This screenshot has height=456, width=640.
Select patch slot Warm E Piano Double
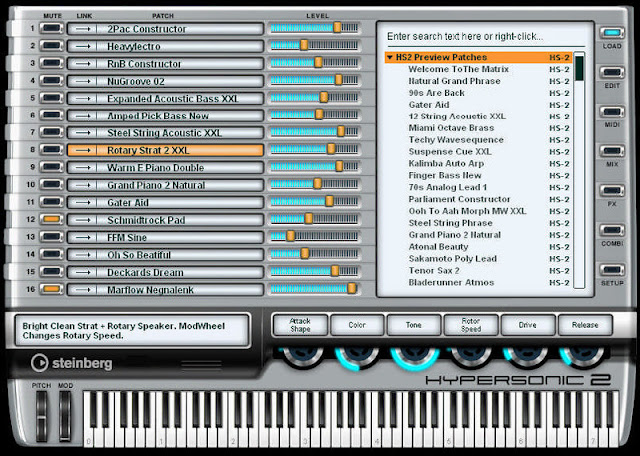165,168
